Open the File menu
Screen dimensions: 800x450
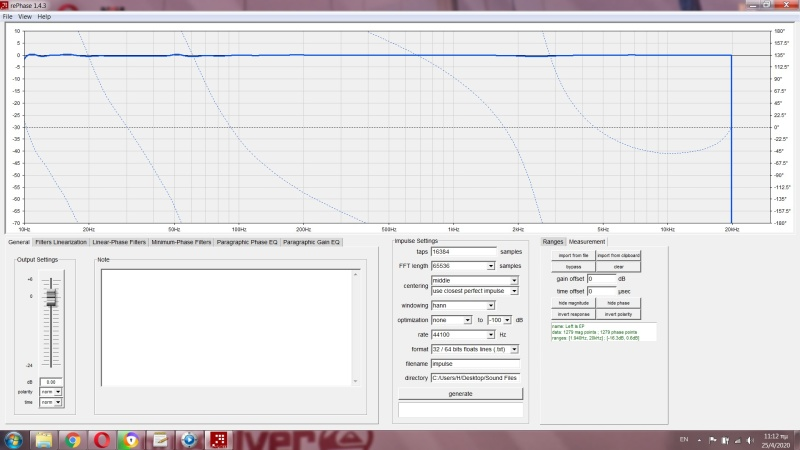point(7,17)
